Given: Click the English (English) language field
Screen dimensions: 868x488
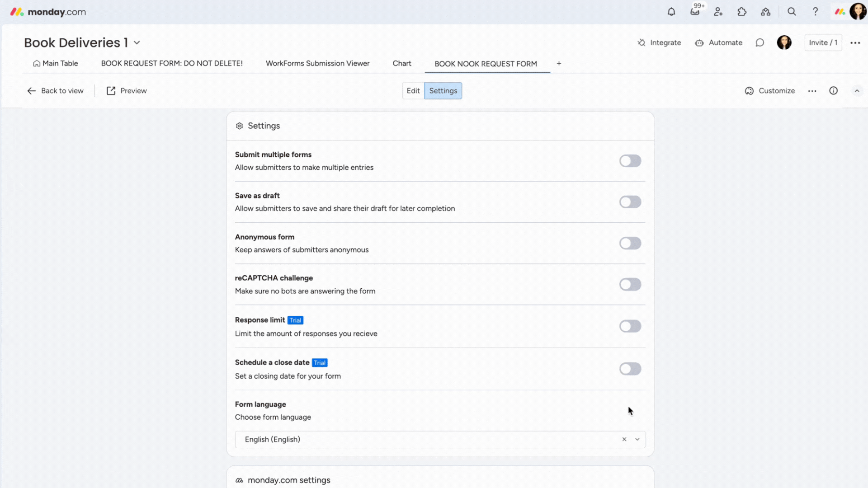Looking at the screenshot, I should [x=440, y=440].
